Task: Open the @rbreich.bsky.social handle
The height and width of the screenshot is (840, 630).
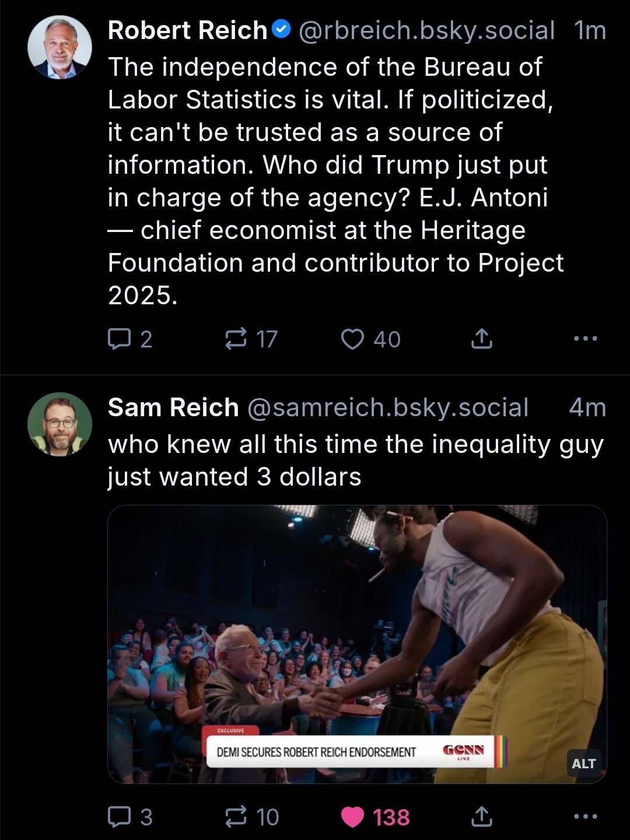Action: (426, 30)
